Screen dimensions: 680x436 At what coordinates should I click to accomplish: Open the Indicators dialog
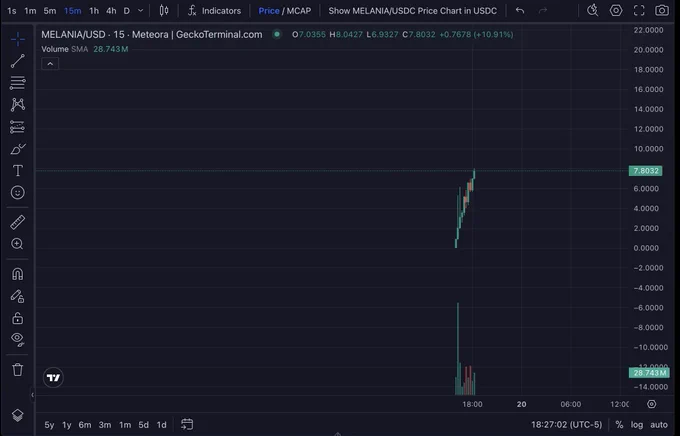click(x=215, y=10)
